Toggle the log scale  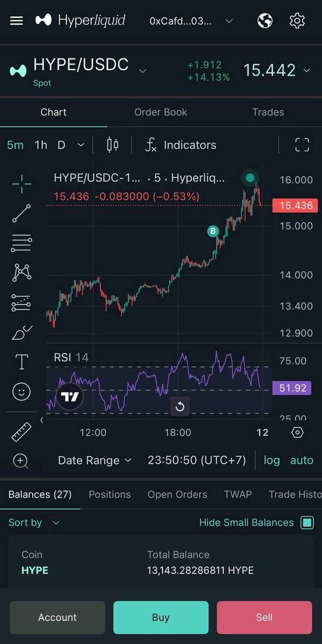click(x=272, y=460)
